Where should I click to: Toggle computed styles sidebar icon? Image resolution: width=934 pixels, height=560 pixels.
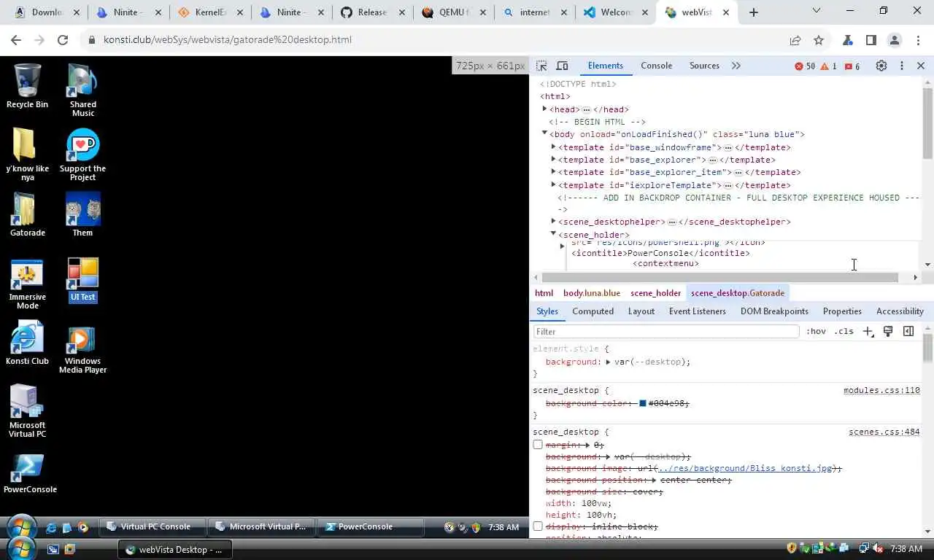[908, 331]
